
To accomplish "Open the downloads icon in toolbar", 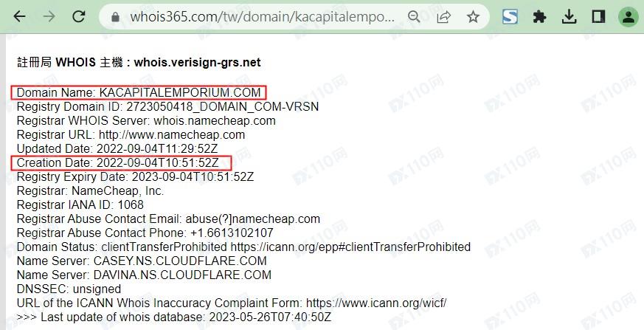I will tap(569, 17).
